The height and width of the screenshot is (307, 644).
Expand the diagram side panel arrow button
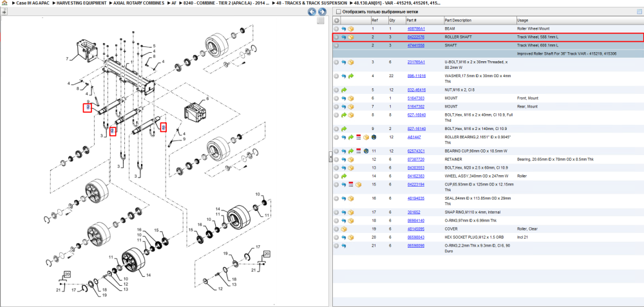click(5, 12)
